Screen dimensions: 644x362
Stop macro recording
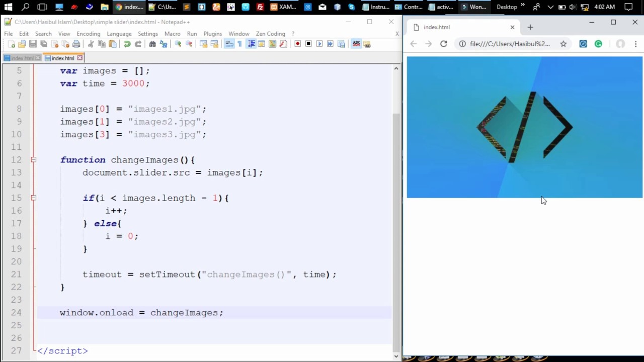coord(308,44)
